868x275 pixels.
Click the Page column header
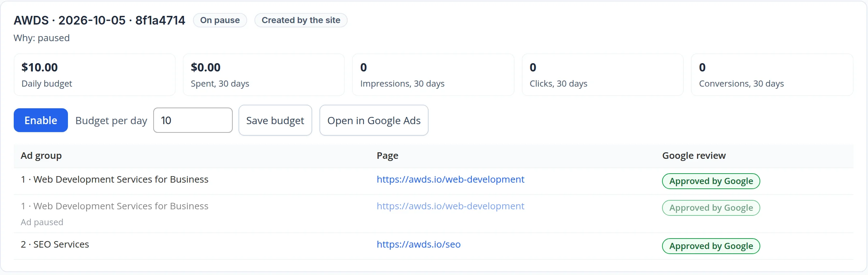387,156
